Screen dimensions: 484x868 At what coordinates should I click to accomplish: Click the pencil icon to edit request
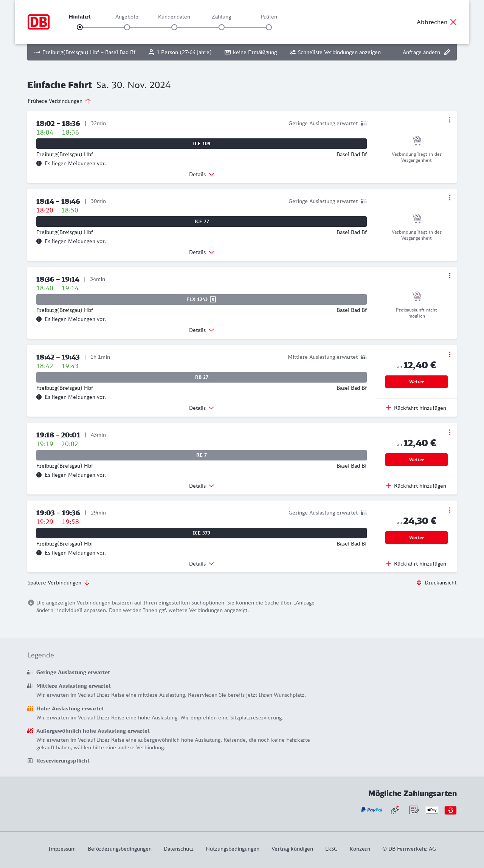[x=447, y=52]
